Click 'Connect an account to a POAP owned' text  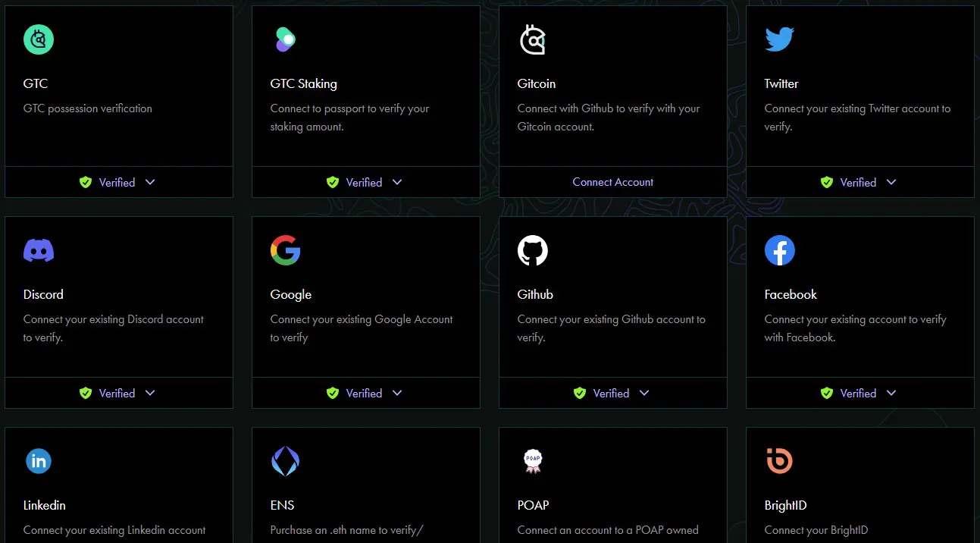click(x=608, y=530)
